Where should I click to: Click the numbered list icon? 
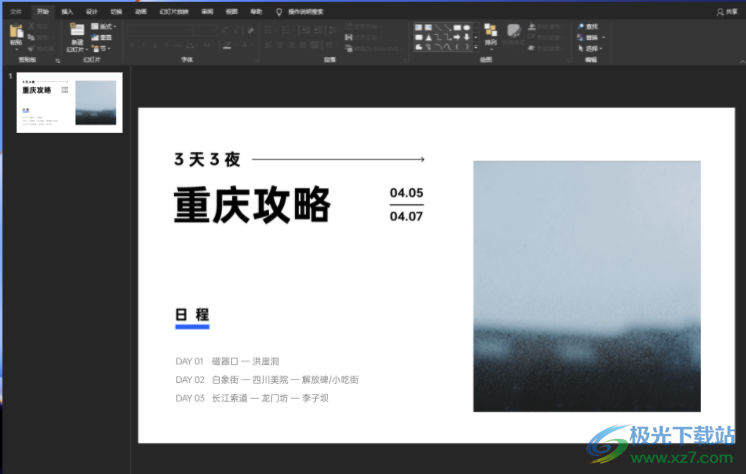click(285, 30)
